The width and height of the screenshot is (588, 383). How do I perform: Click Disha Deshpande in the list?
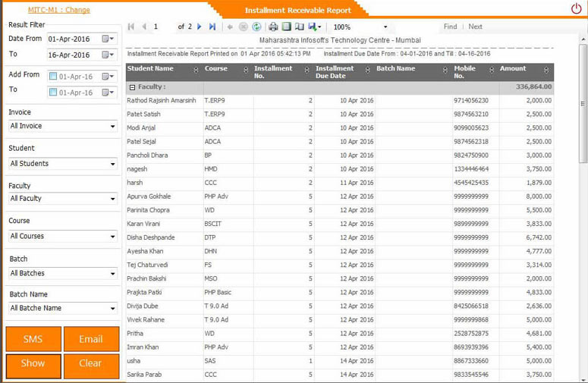point(151,237)
